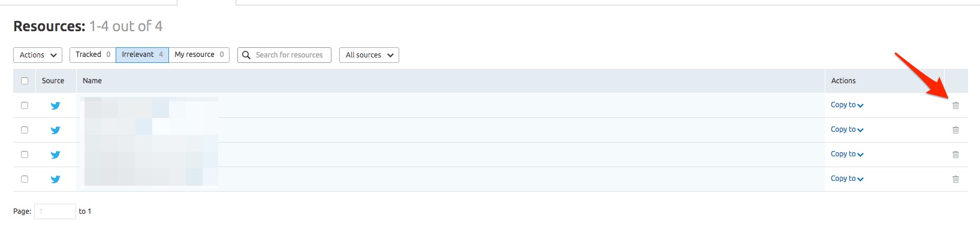Open Copy to menu in fourth row

tap(847, 178)
